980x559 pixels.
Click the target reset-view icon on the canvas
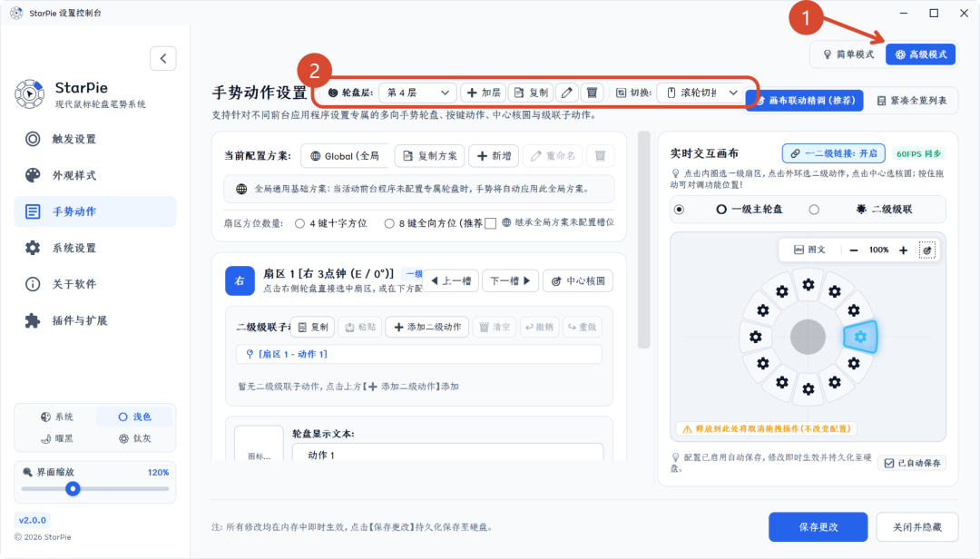point(927,250)
